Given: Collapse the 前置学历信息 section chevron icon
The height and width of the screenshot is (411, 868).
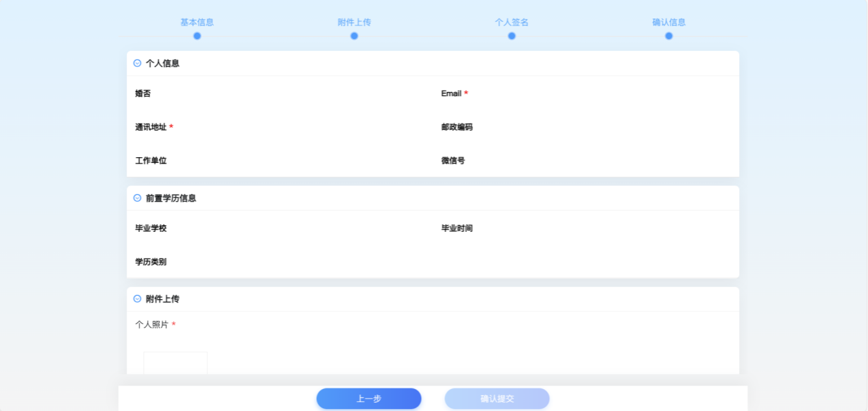Looking at the screenshot, I should 137,198.
